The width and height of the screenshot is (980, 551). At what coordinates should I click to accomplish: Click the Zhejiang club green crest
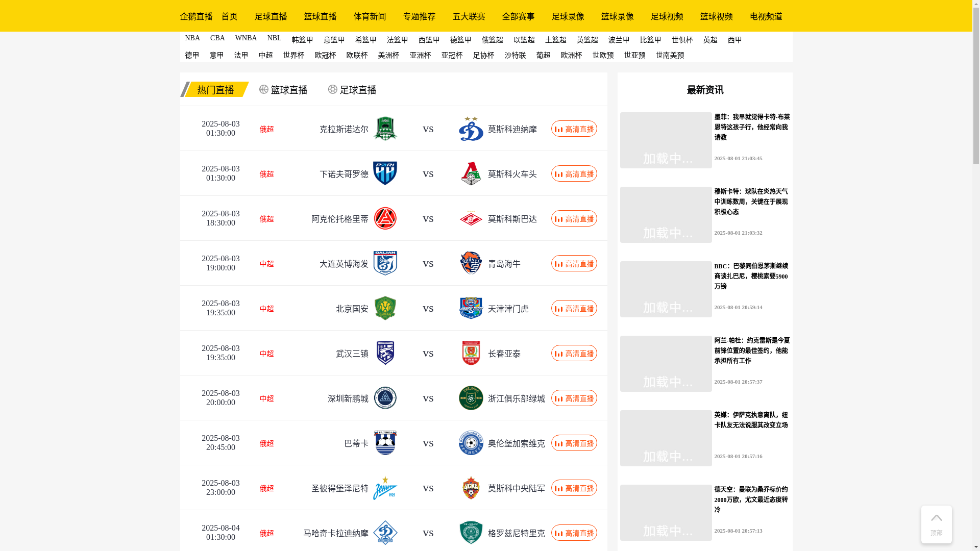[x=471, y=398]
